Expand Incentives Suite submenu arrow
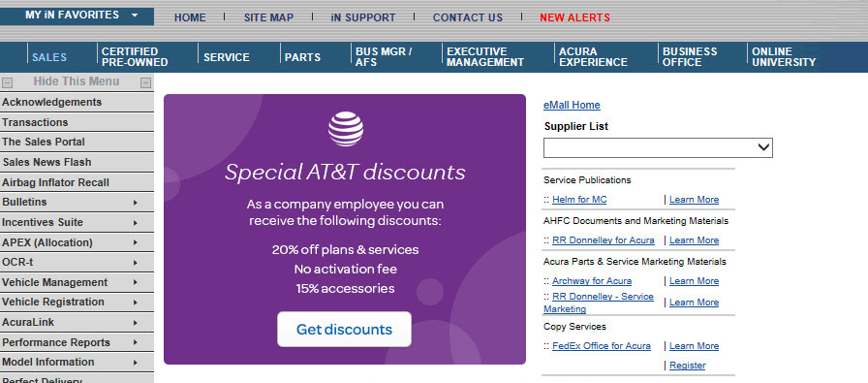 [135, 223]
